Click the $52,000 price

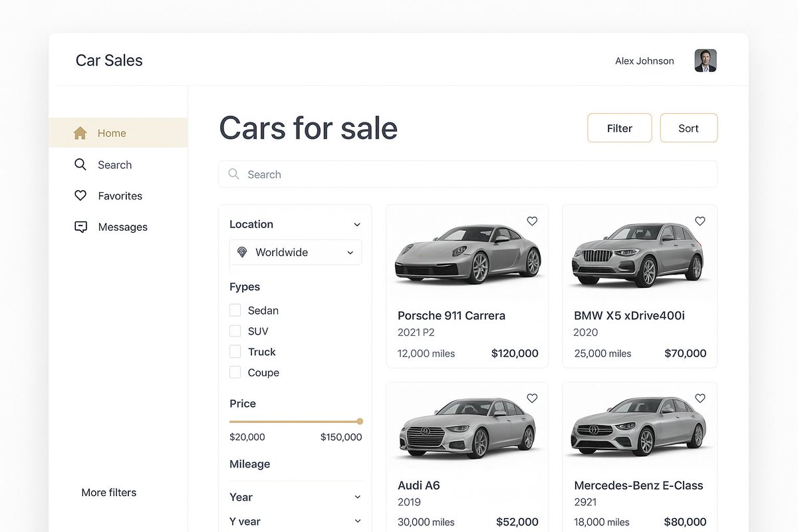(517, 522)
